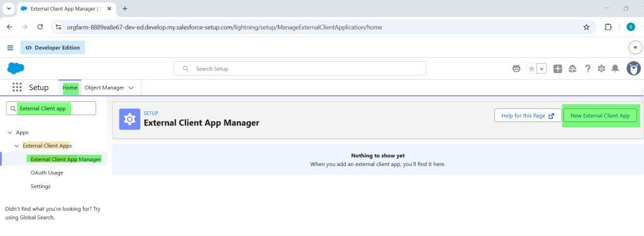Click the Help for this Page button
644x236 pixels.
(x=528, y=116)
